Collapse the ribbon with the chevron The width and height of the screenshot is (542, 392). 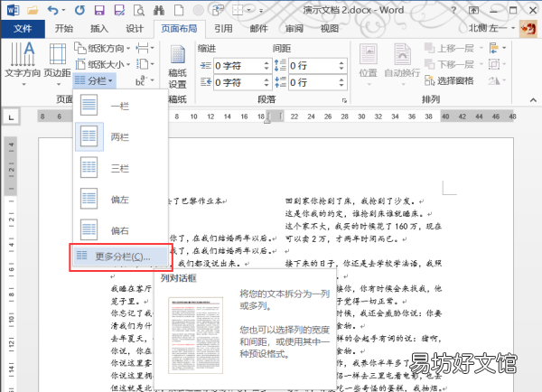(533, 100)
